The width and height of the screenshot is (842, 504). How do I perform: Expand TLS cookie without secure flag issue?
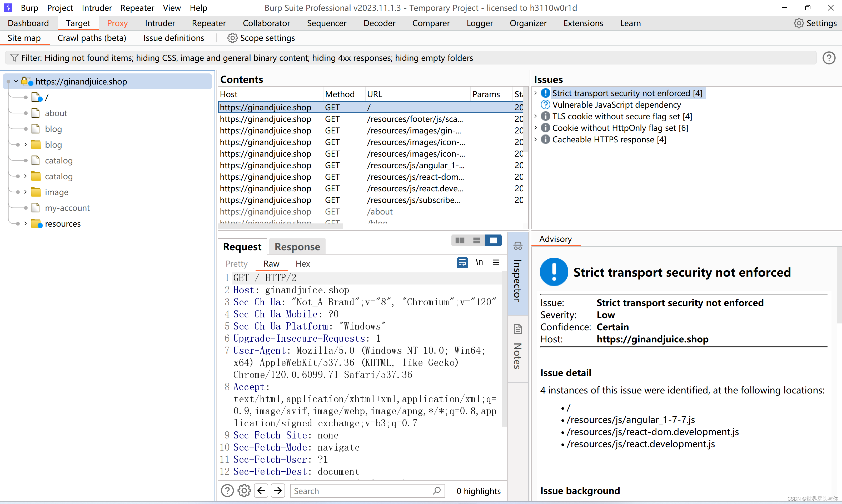click(536, 116)
